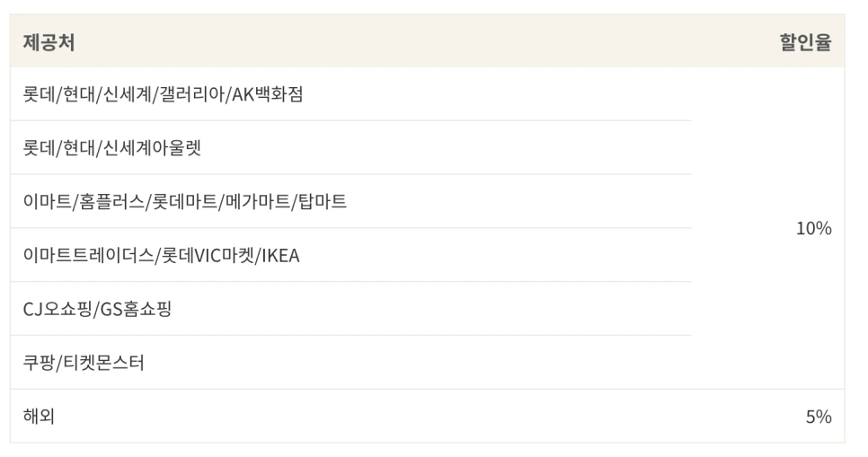Click the 이마트트레이더스 text
This screenshot has width=868, height=457.
pyautogui.click(x=87, y=255)
